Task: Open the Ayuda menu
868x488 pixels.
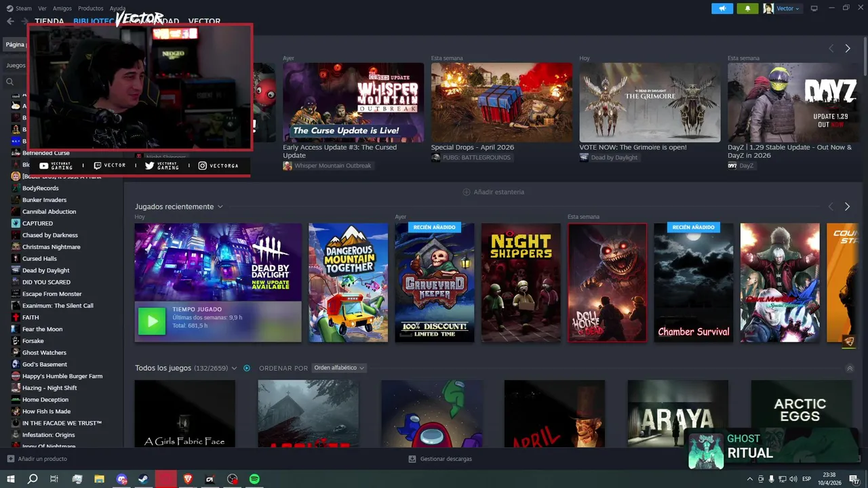Action: [117, 8]
